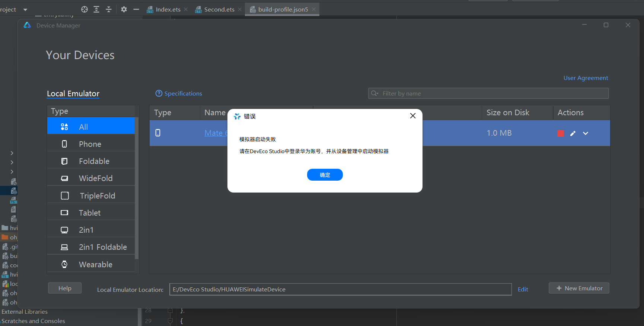Screen dimensions: 644x326
Task: Open the Specifications help link
Action: tap(183, 93)
